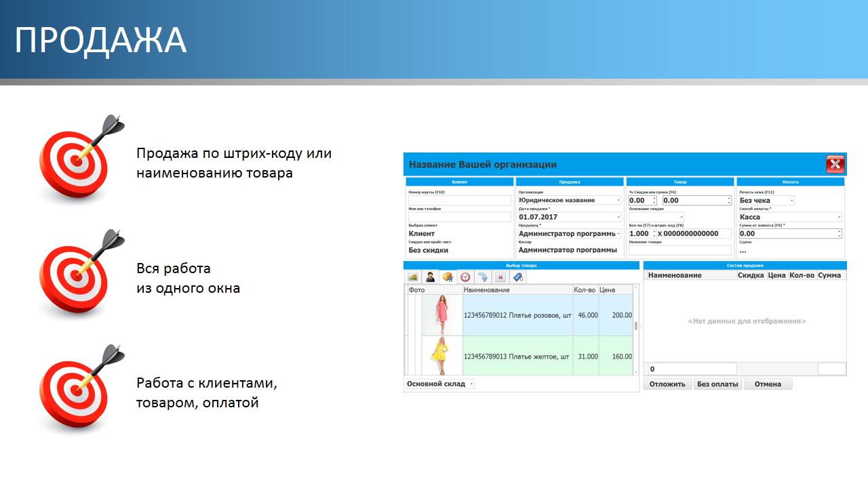Viewport: 868px width, 488px height.
Task: Click the photo view tab icon
Action: [x=413, y=277]
